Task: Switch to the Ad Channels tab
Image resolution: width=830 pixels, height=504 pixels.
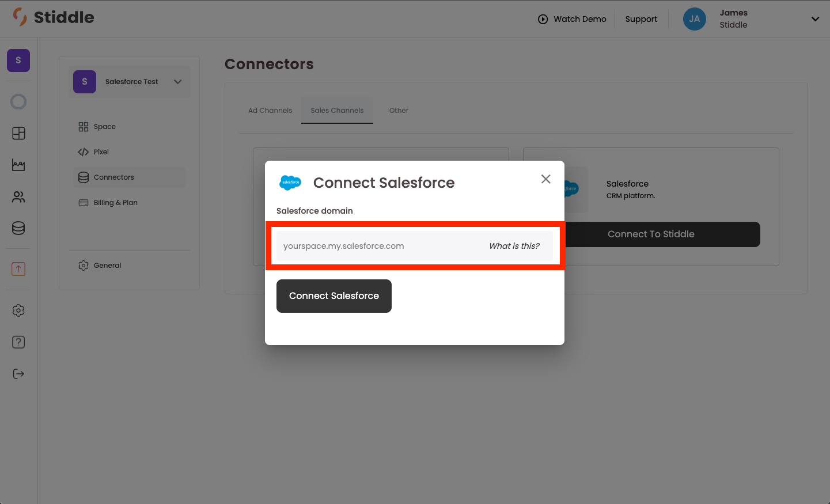Action: pos(270,111)
